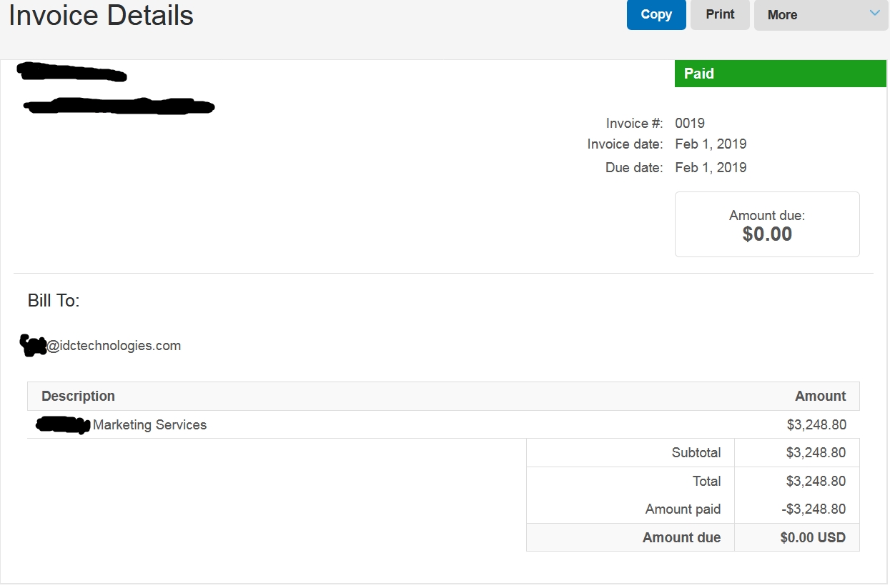Click the Total row value
Image resolution: width=890 pixels, height=588 pixels.
coord(816,481)
